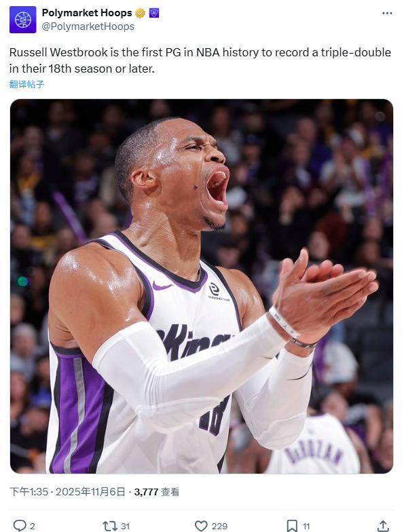The width and height of the screenshot is (402, 532).
Task: Repost this tweet using retweet icon
Action: tap(110, 526)
